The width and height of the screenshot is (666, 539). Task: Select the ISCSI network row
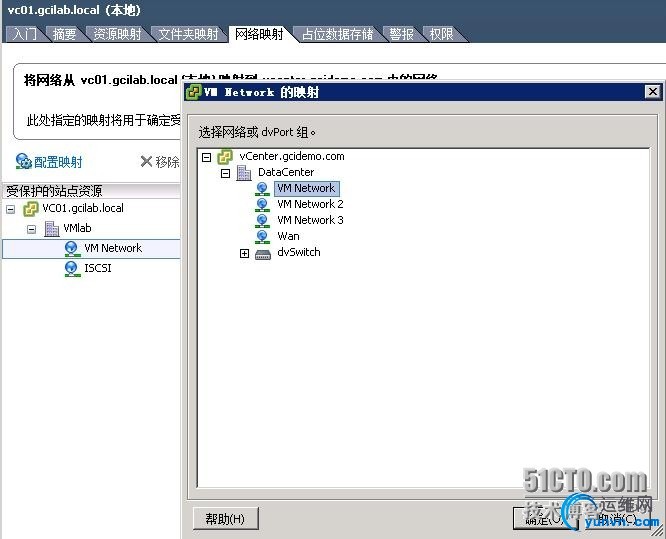[x=98, y=268]
